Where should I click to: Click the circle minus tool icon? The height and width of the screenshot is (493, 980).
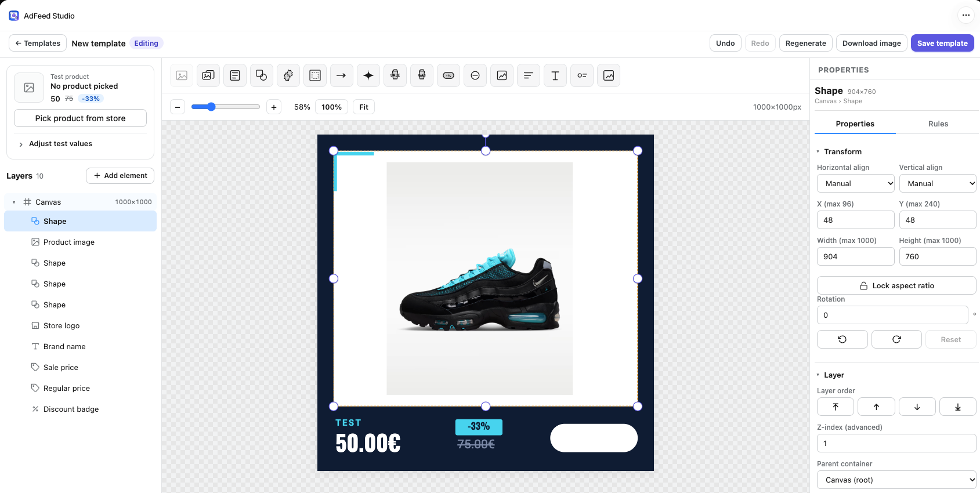[475, 75]
